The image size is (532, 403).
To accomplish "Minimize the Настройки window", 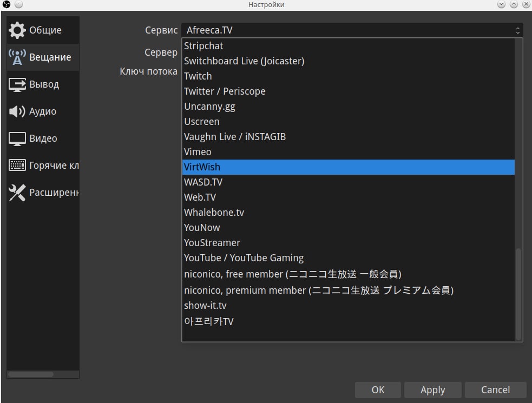I will tap(501, 4).
